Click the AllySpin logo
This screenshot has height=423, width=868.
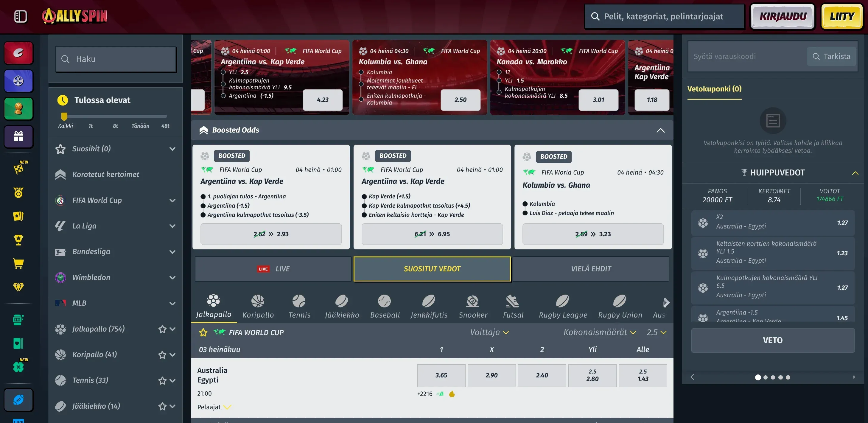click(x=74, y=16)
